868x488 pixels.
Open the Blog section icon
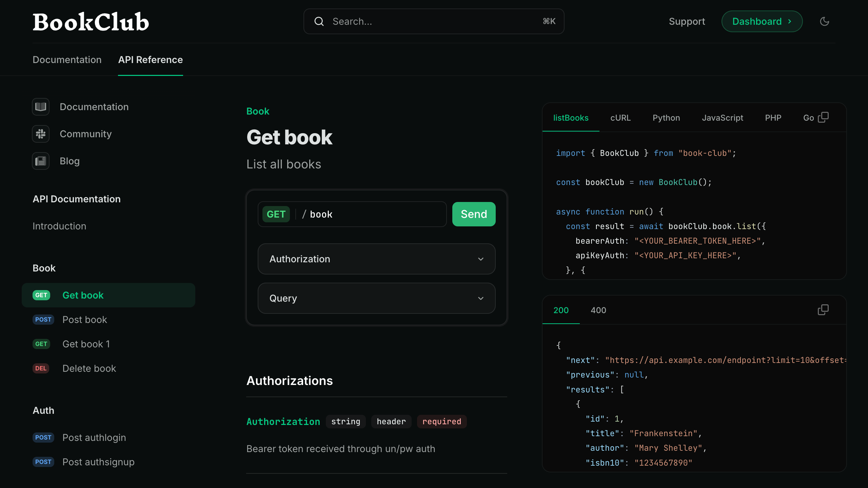click(40, 161)
